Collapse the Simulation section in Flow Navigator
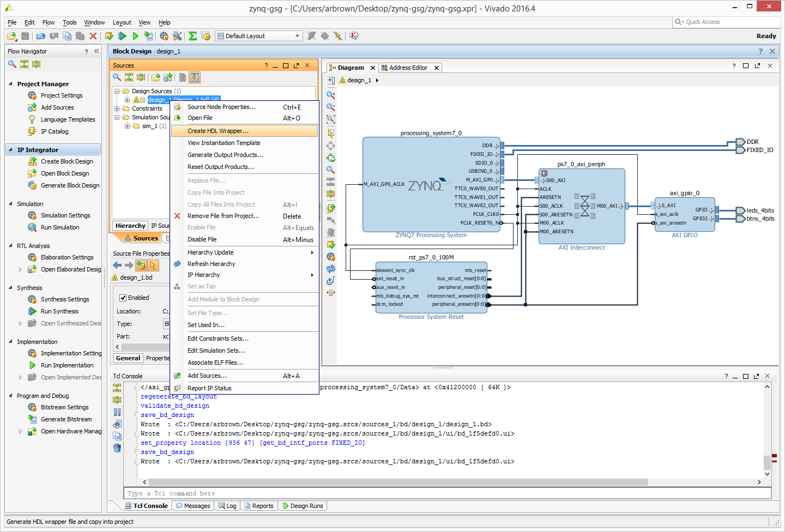 coord(10,204)
